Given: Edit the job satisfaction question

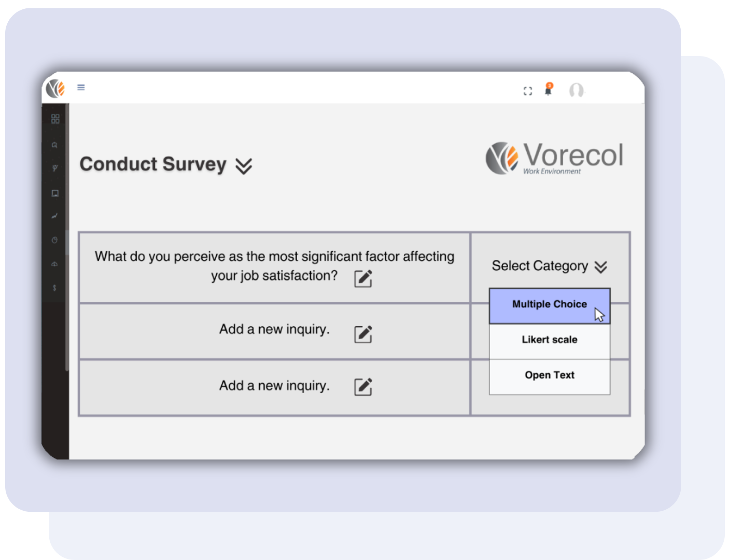Looking at the screenshot, I should (x=363, y=278).
